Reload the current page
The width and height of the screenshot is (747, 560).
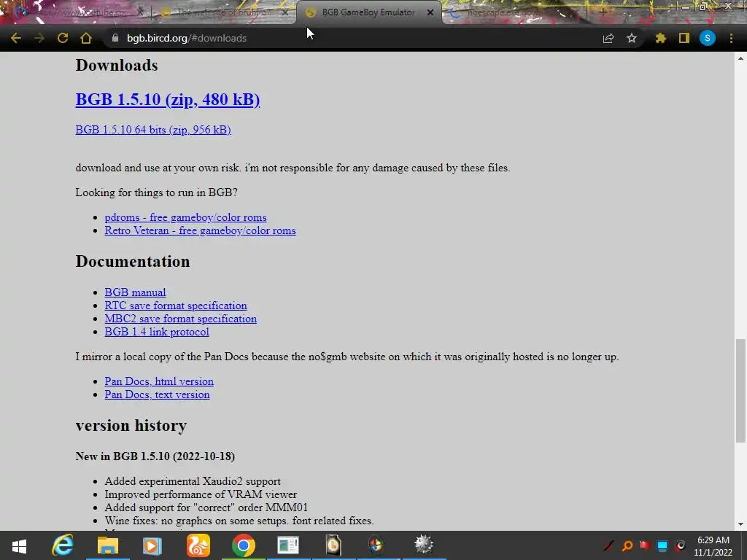[x=63, y=38]
